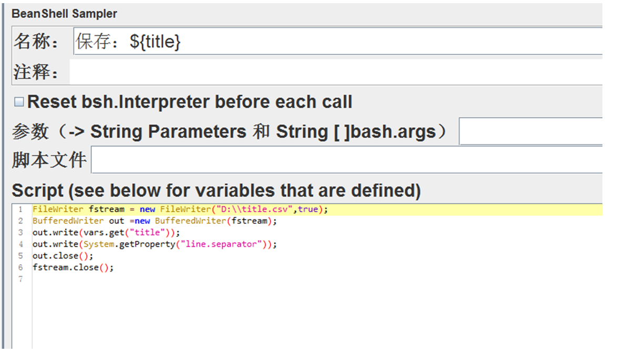Click the "D:\\title.csv" string in line 1
Image resolution: width=625 pixels, height=364 pixels.
coord(254,209)
